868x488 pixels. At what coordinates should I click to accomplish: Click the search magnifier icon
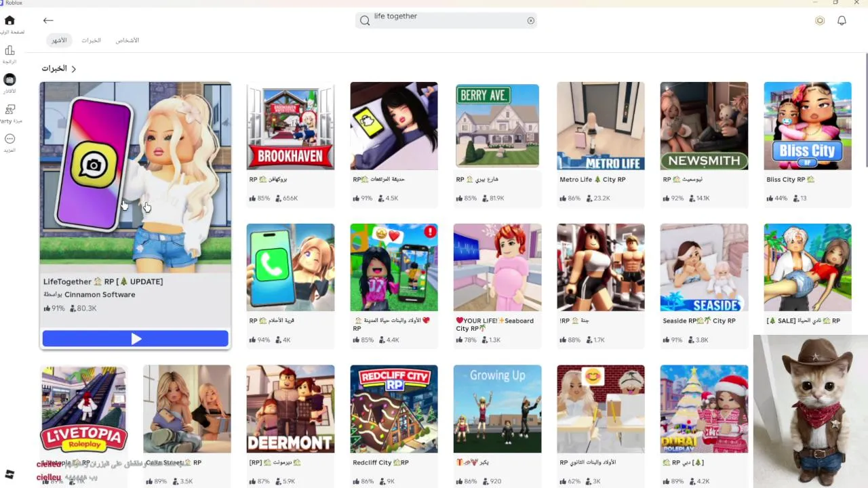[x=365, y=20]
